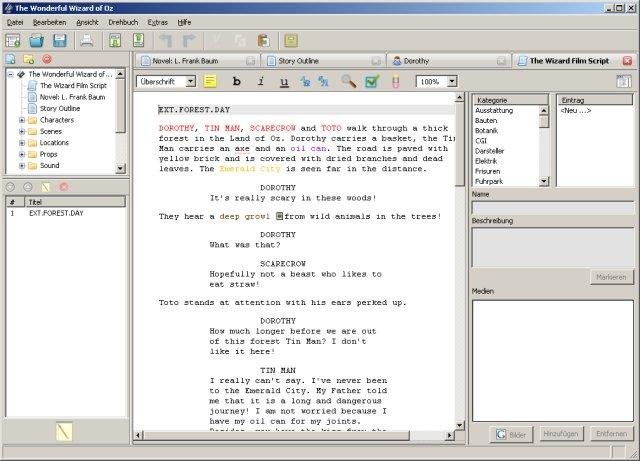Click the printer icon
Screen dimensions: 640x461
87,41
